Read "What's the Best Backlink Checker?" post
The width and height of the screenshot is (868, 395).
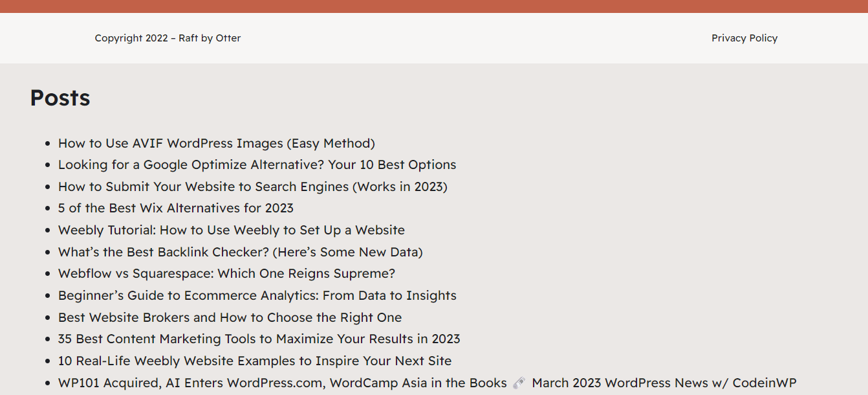coord(240,252)
